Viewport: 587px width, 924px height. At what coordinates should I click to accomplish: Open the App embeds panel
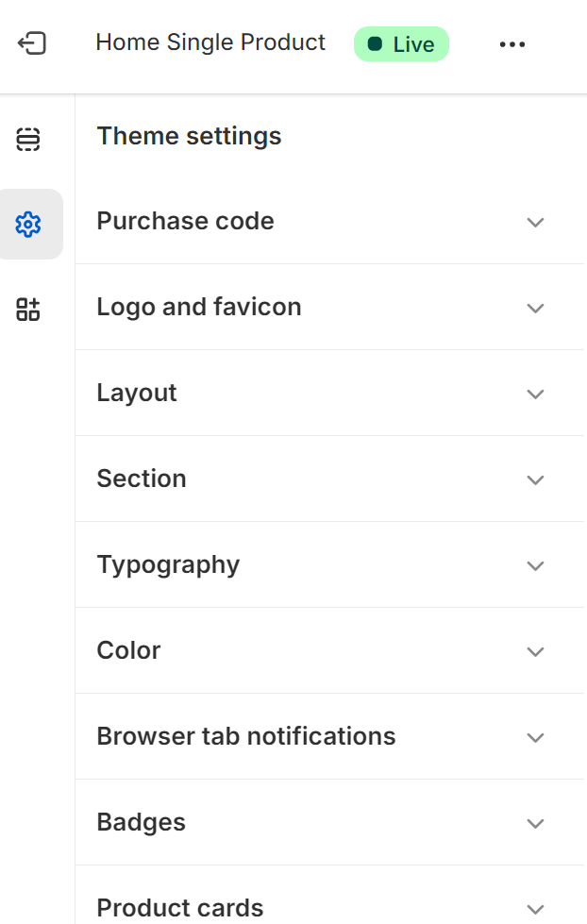28,309
